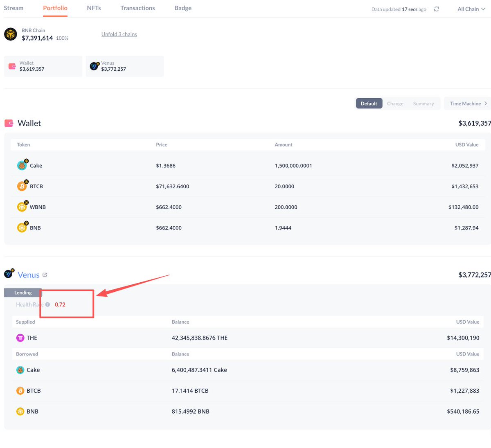This screenshot has height=448, width=491.
Task: Open the Venus protocol link
Action: coord(29,275)
